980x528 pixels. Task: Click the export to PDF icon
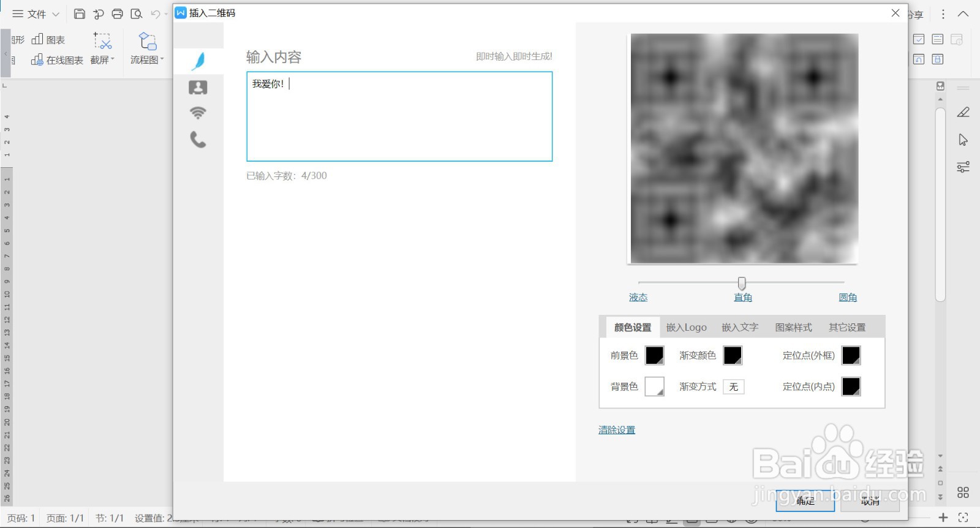coord(98,13)
